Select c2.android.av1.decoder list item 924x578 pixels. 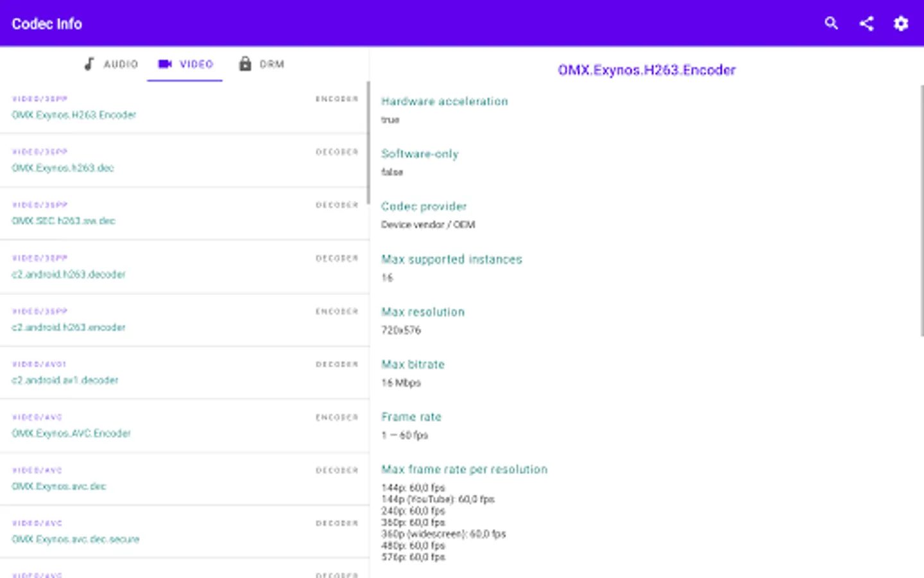(x=184, y=373)
